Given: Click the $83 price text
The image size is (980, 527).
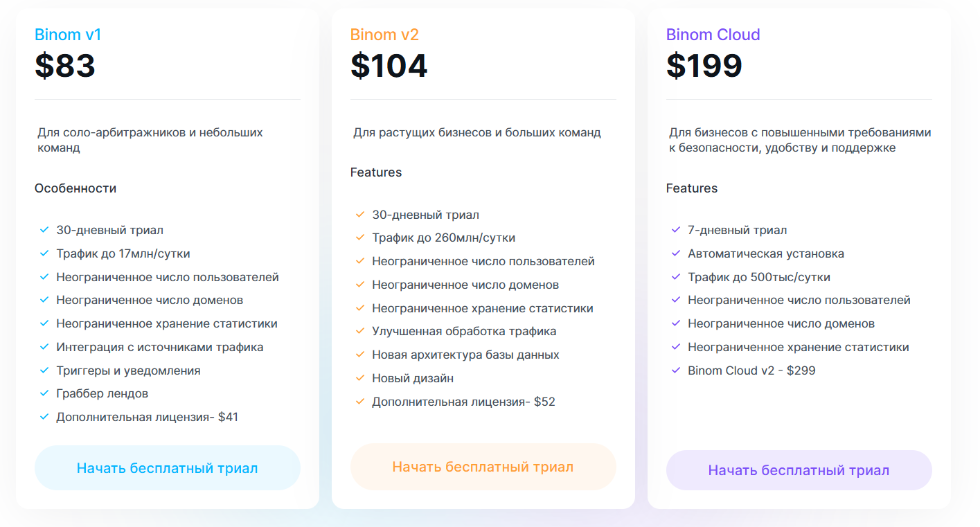Looking at the screenshot, I should [x=65, y=66].
